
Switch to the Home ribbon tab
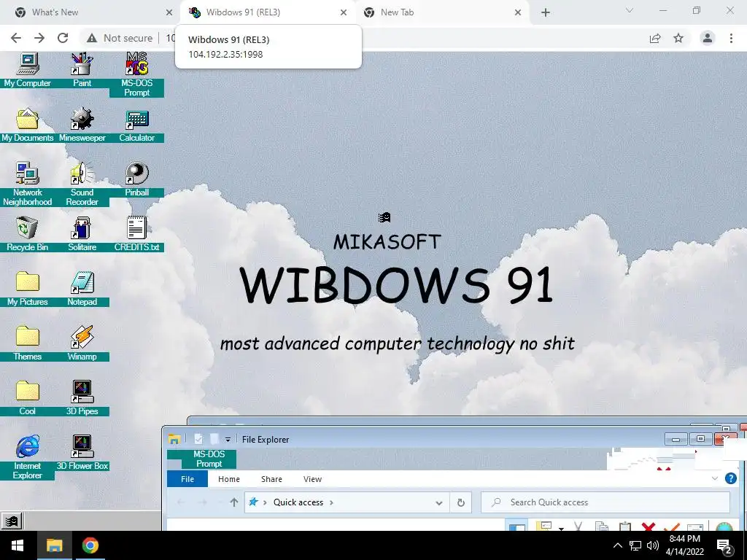tap(228, 479)
